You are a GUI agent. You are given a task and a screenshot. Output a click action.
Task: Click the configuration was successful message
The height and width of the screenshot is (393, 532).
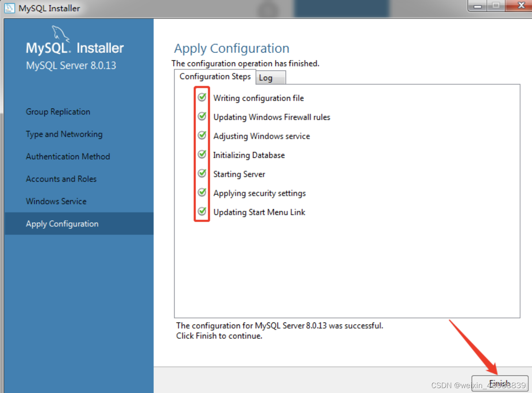(x=279, y=326)
